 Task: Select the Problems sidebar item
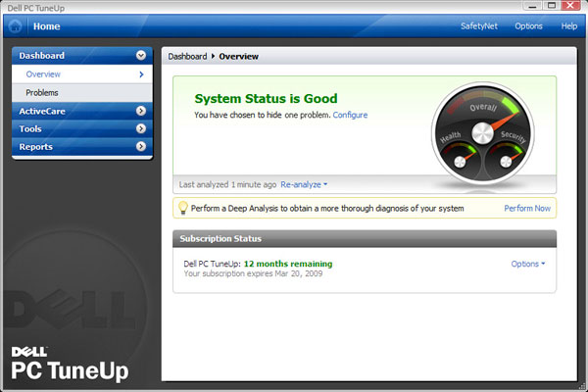(82, 93)
